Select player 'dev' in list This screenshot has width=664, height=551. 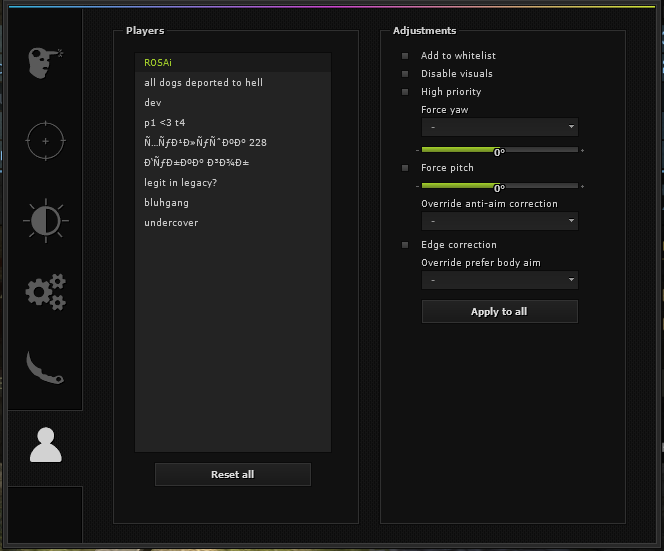[233, 102]
